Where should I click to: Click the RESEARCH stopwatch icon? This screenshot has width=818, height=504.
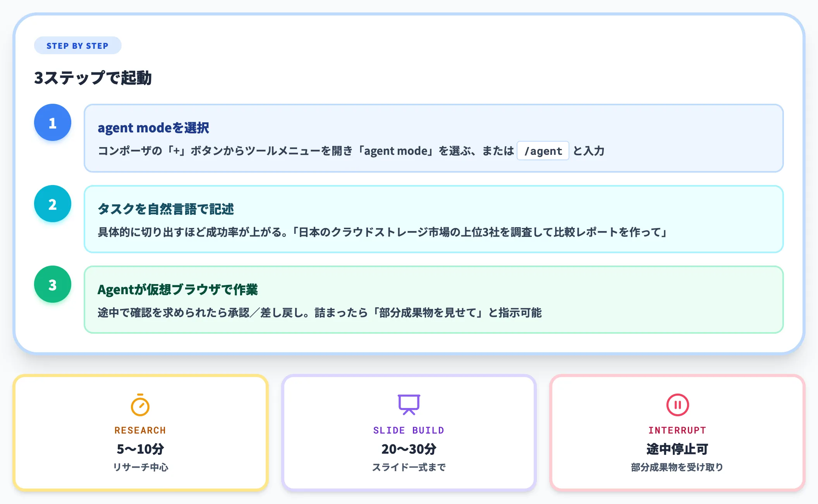[140, 405]
